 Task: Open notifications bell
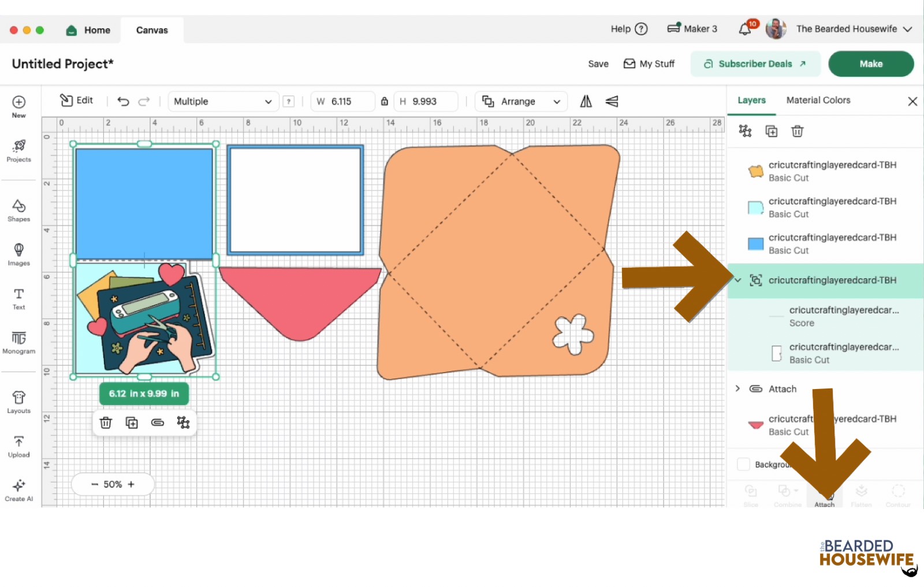(745, 29)
